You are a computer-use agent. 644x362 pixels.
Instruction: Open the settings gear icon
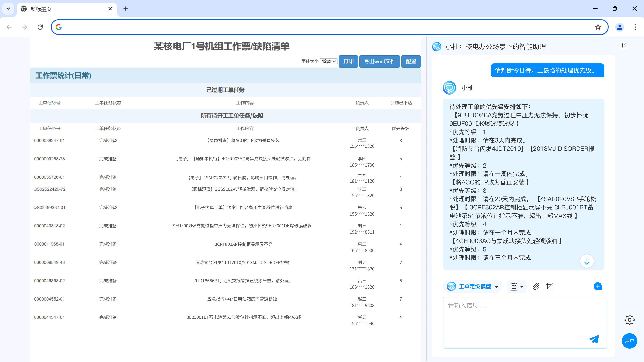(x=630, y=320)
